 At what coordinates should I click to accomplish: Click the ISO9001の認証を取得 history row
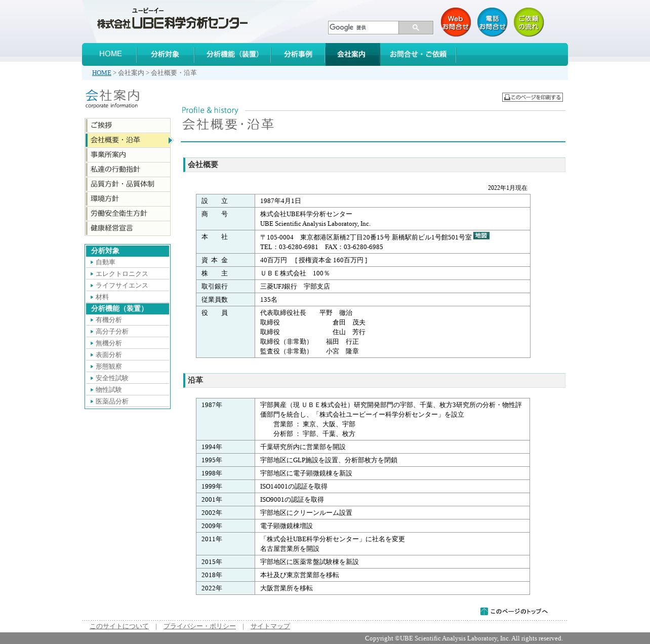coord(363,500)
